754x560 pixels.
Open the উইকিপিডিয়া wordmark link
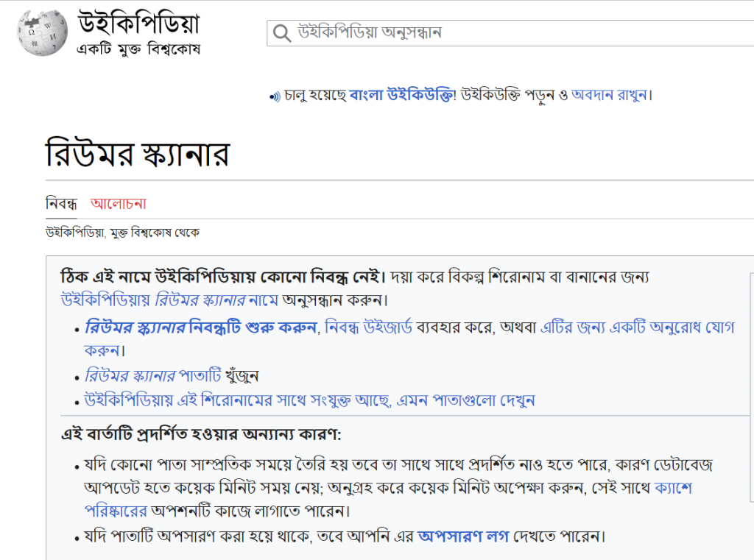(138, 24)
